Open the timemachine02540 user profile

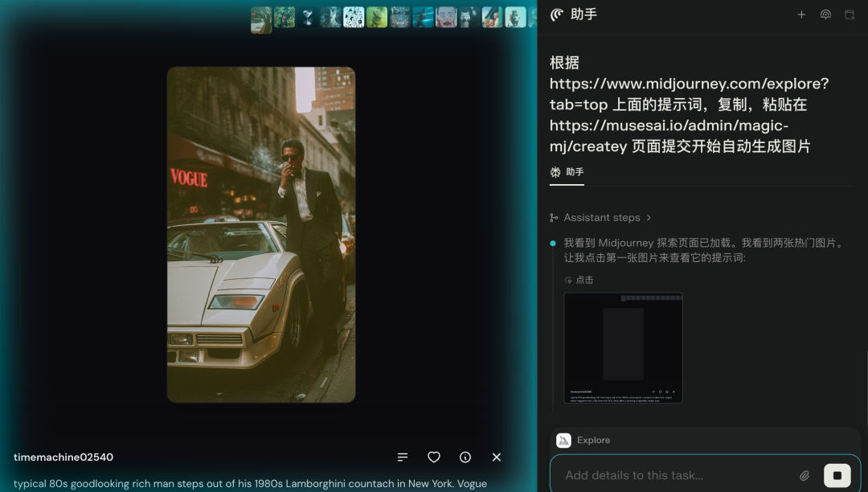click(63, 457)
